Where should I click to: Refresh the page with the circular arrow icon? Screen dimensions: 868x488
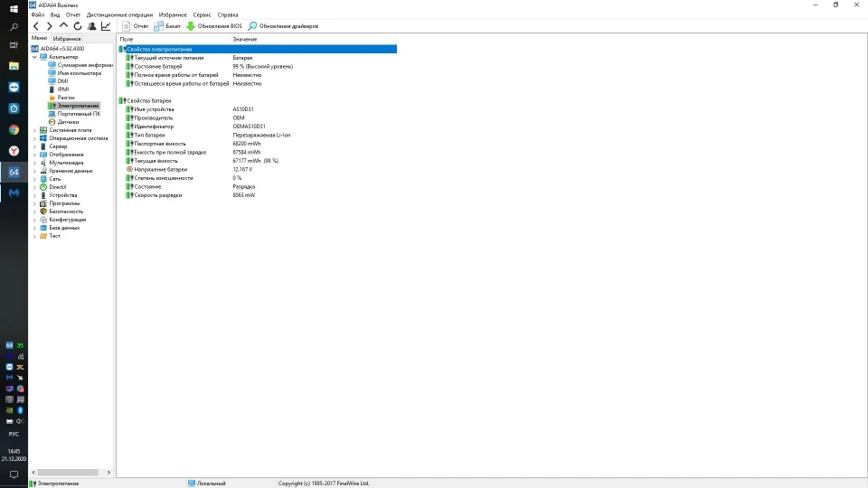78,26
